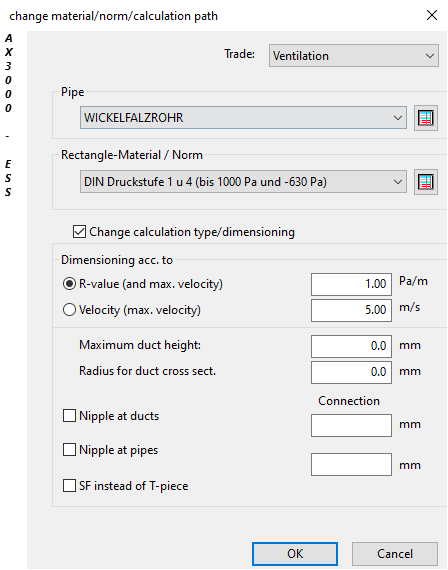Uncheck Change calculation type/dimensioning
Screen dimensions: 448x570
click(79, 232)
